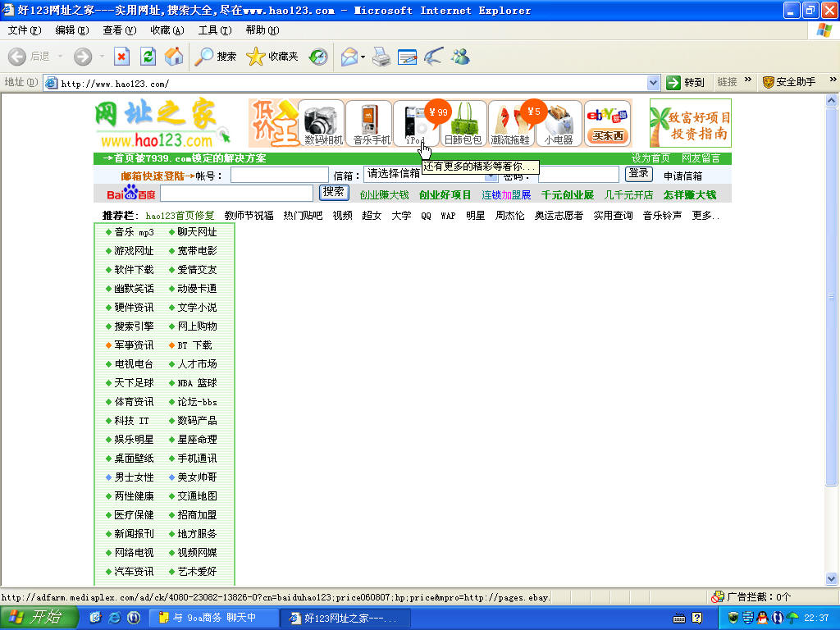
Task: Open the 网友留言 link
Action: pyautogui.click(x=701, y=158)
